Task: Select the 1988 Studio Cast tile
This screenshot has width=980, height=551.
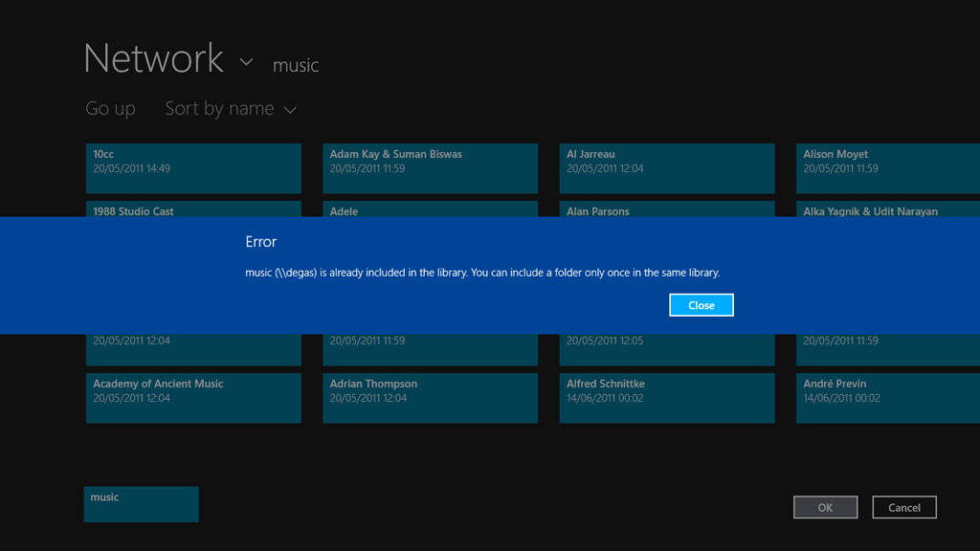Action: pyautogui.click(x=193, y=209)
